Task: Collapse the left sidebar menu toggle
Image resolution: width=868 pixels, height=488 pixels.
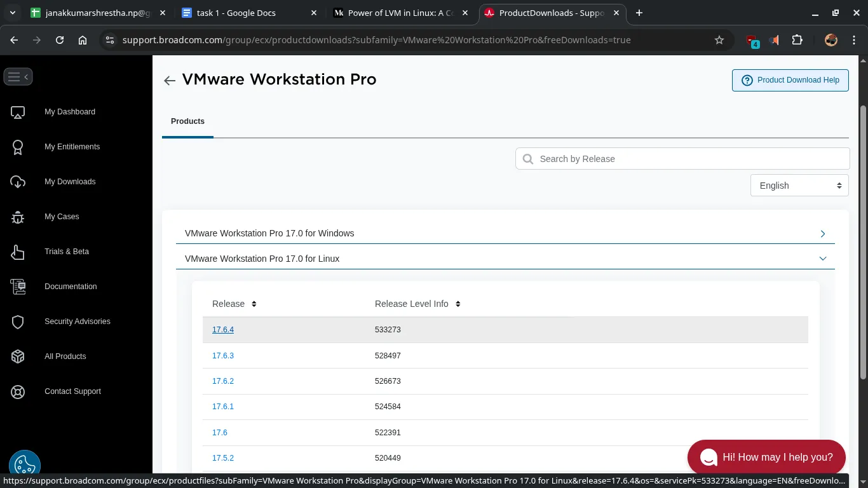Action: [x=18, y=77]
